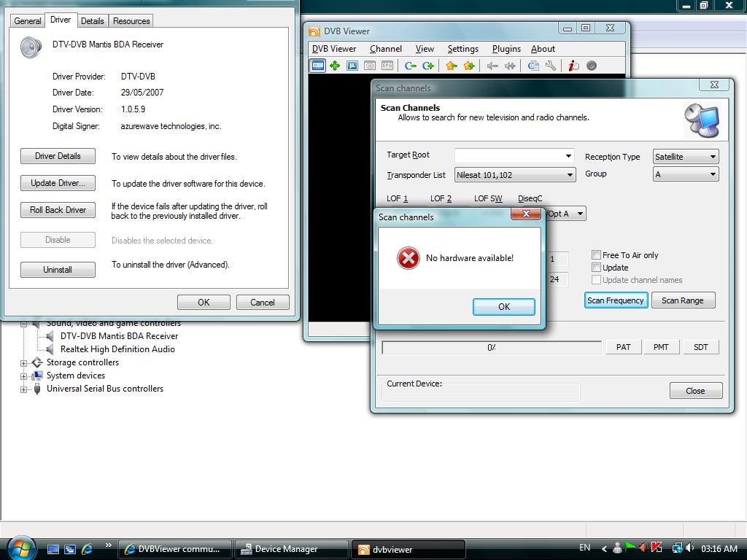Switch to Device Manager taskbar button

coord(291,549)
